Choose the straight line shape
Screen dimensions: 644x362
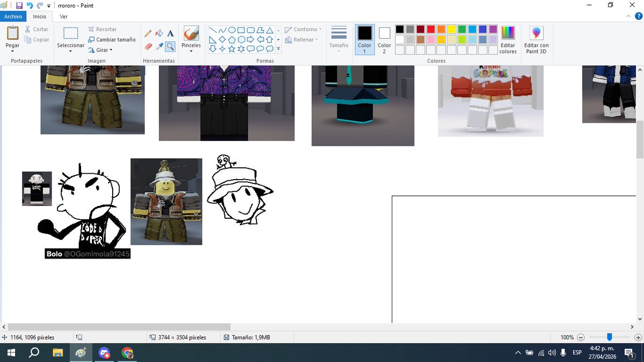pyautogui.click(x=213, y=30)
